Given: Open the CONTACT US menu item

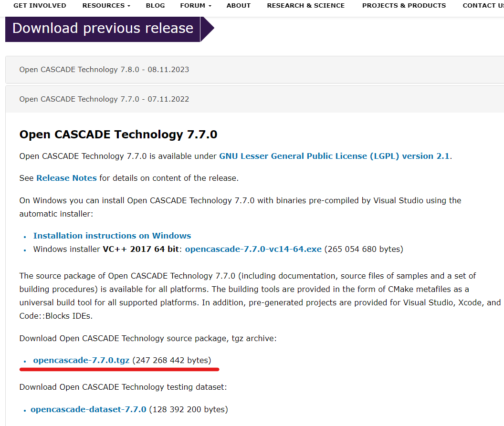Looking at the screenshot, I should pyautogui.click(x=483, y=5).
